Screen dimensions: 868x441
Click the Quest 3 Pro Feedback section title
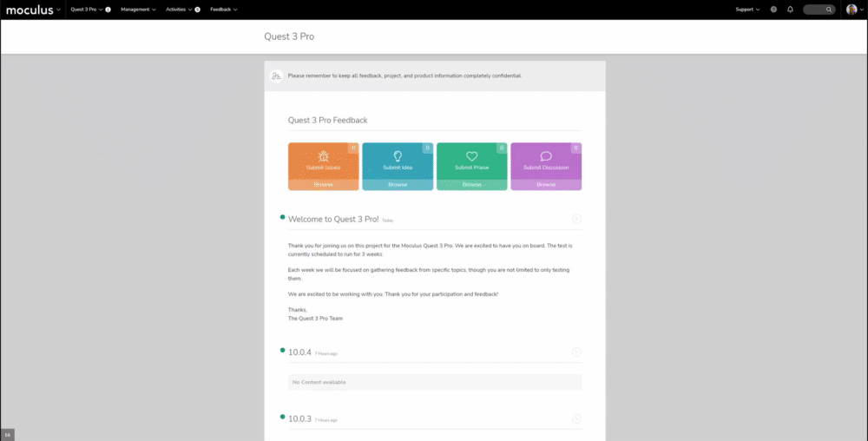328,120
